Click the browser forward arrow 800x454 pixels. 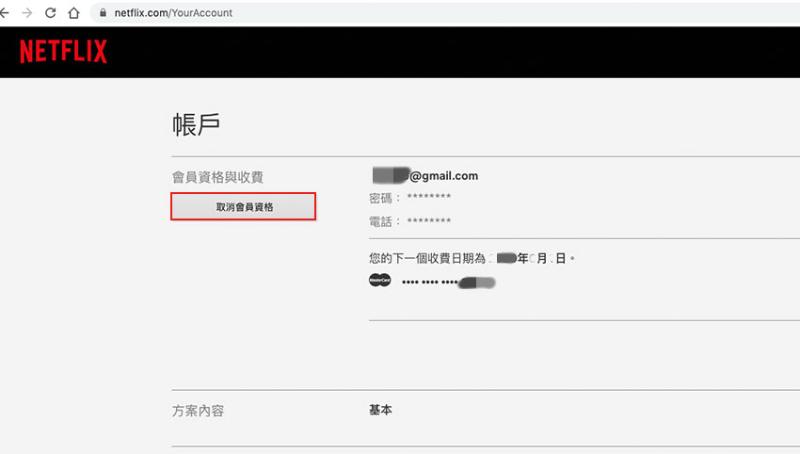[27, 13]
